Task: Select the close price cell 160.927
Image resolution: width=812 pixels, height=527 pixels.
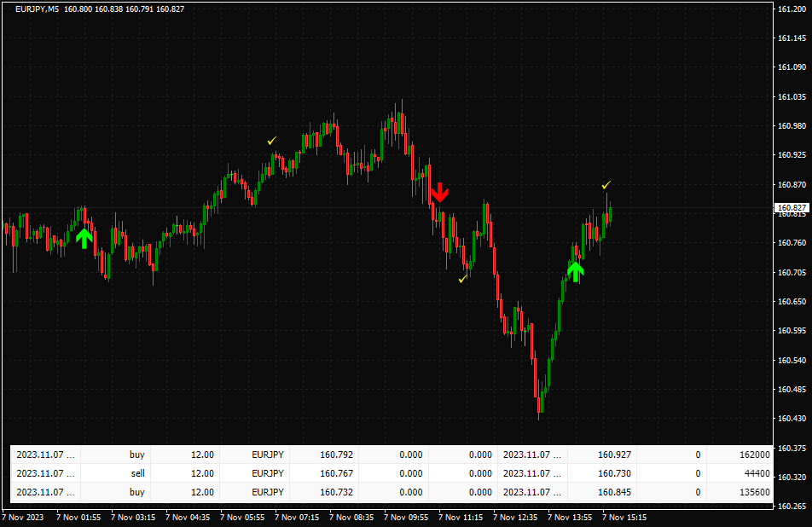Action: [x=602, y=455]
